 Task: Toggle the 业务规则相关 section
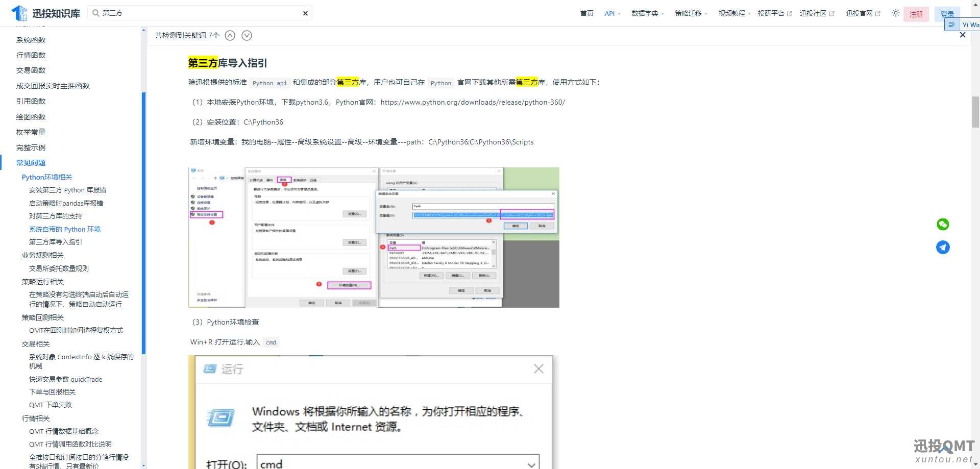click(43, 255)
